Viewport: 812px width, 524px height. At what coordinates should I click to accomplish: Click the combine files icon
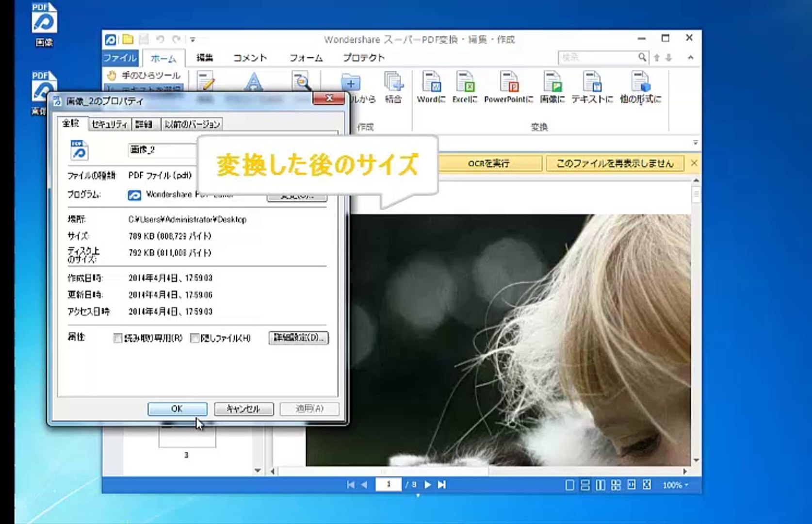(x=393, y=82)
